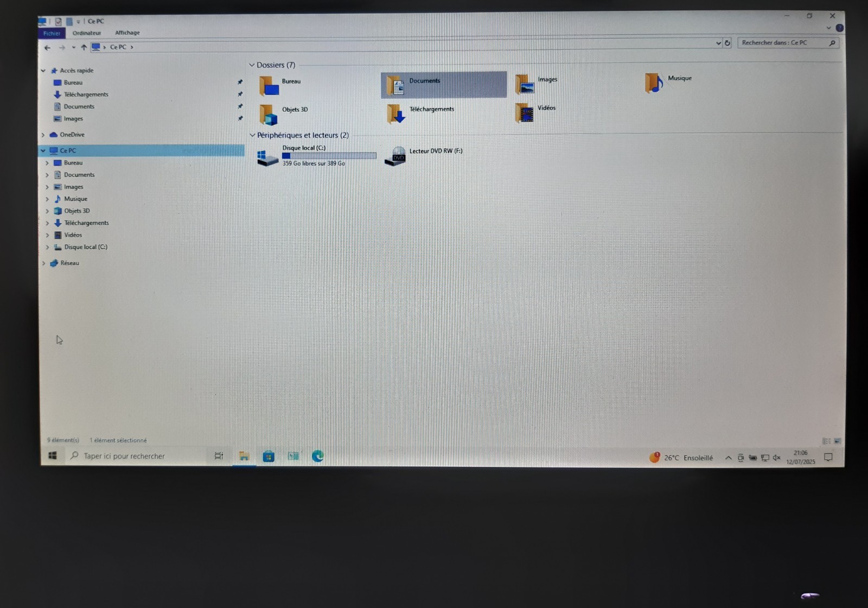
Task: Open the Fichier menu tab
Action: (52, 33)
